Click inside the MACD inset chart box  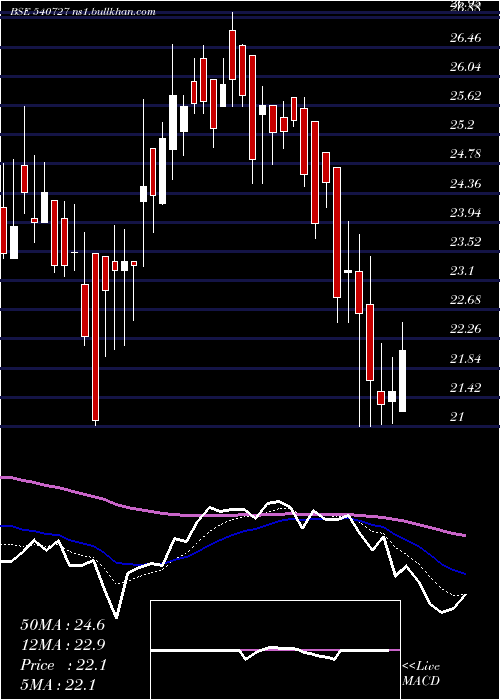coord(275,650)
